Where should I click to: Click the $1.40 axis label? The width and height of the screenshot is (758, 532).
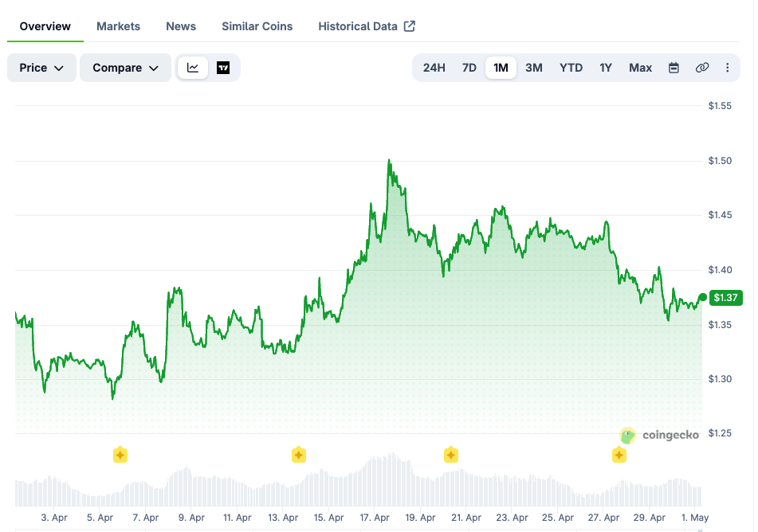tap(720, 270)
